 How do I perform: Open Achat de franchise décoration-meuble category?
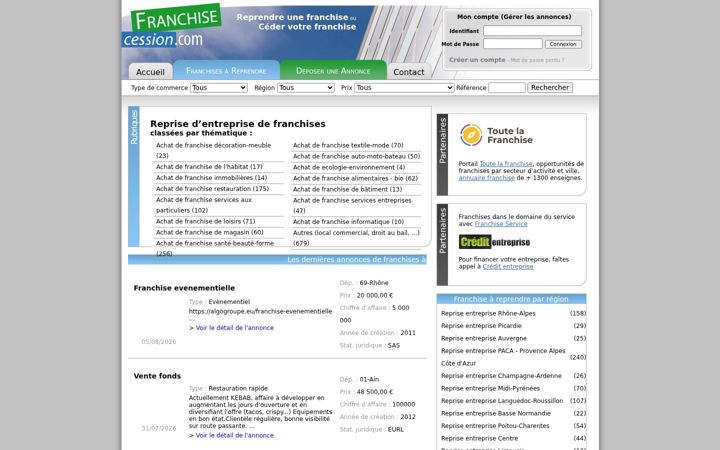coord(214,150)
